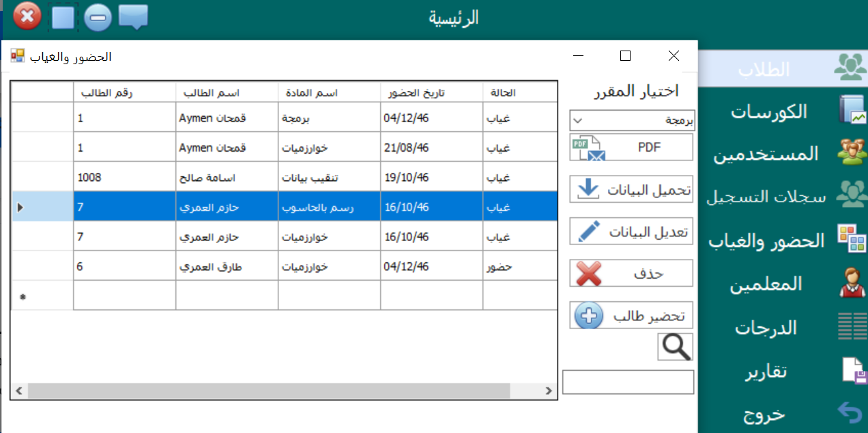This screenshot has height=433, width=868.
Task: Open the course combo box showing برمجة
Action: pos(632,121)
